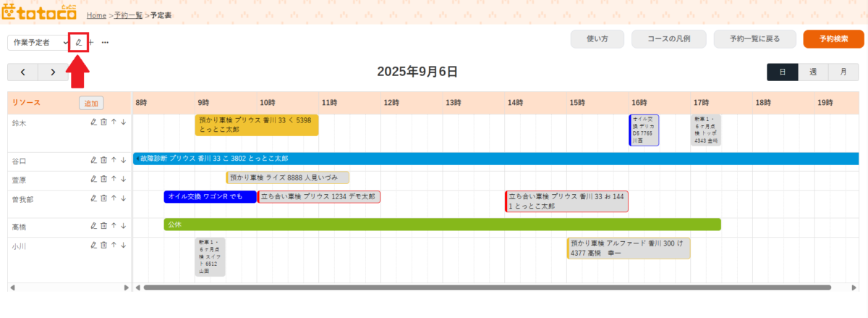Click the plus icon to add a view

point(91,43)
